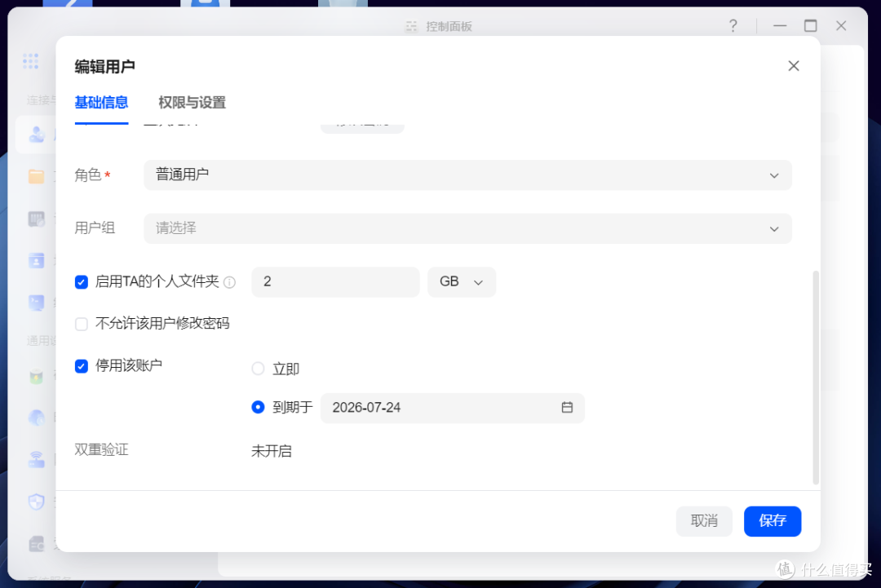
Task: Select the user account icon in 控制面板 sidebar
Action: (37, 135)
